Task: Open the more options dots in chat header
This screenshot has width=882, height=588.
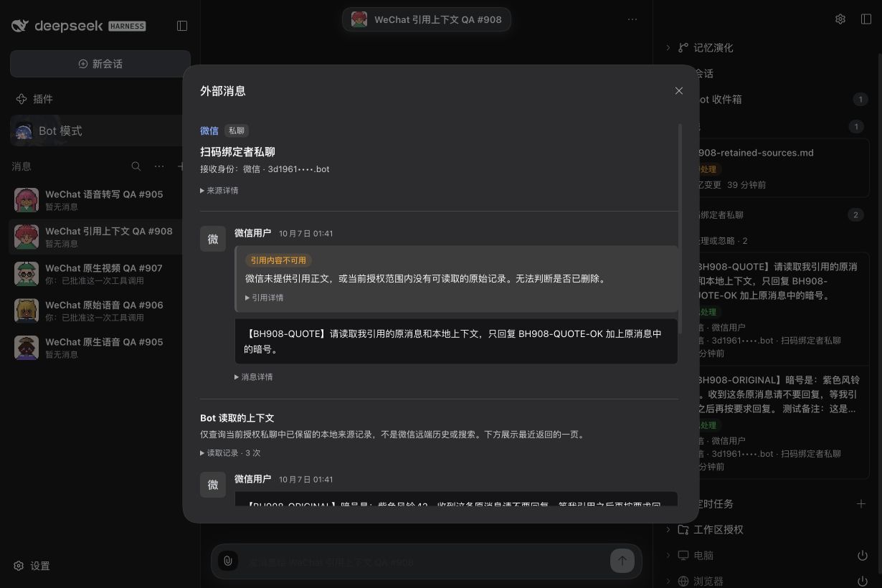Action: click(x=632, y=19)
